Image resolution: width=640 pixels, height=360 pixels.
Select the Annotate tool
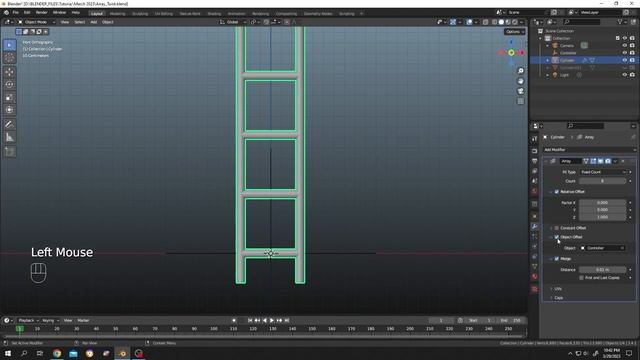[x=9, y=124]
